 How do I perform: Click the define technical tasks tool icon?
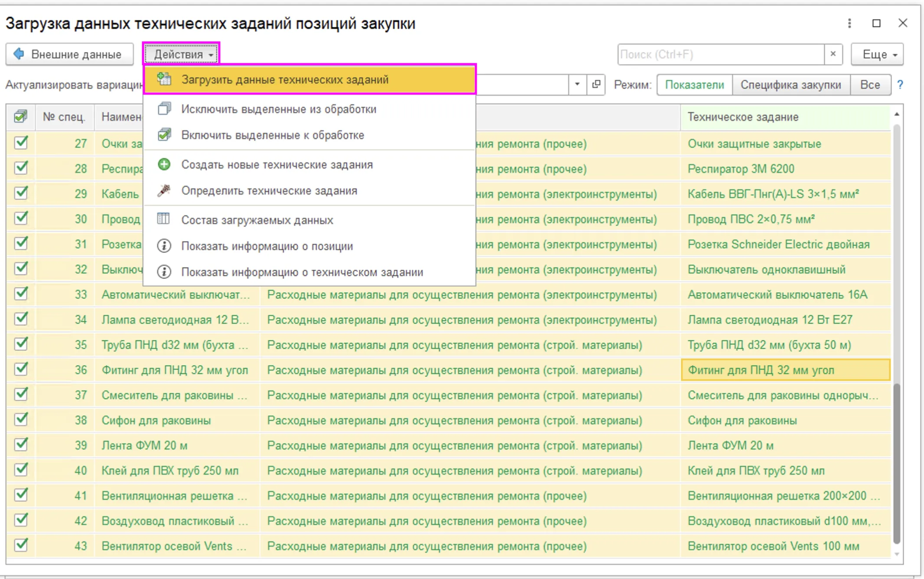(x=164, y=190)
